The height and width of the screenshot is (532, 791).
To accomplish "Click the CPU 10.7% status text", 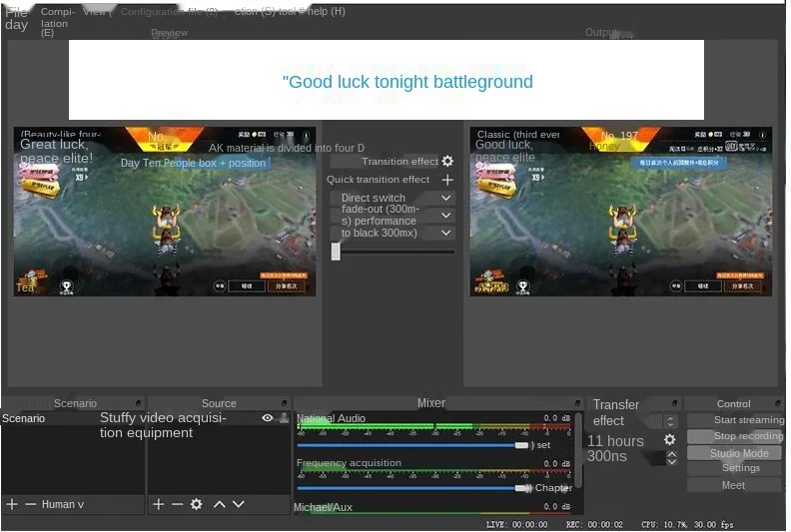I will [664, 524].
